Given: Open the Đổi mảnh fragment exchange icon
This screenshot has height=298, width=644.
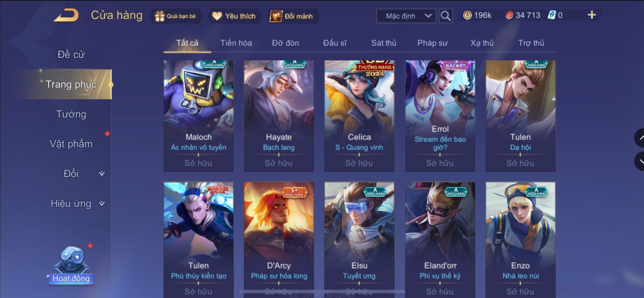Looking at the screenshot, I should (x=276, y=16).
